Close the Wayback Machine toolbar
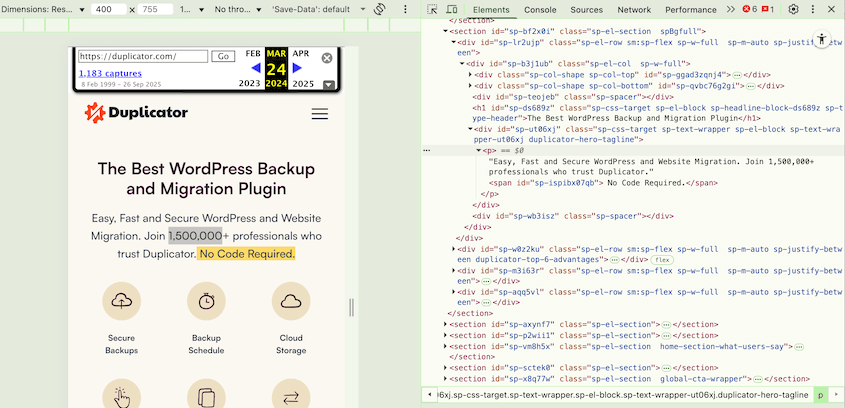 328,58
